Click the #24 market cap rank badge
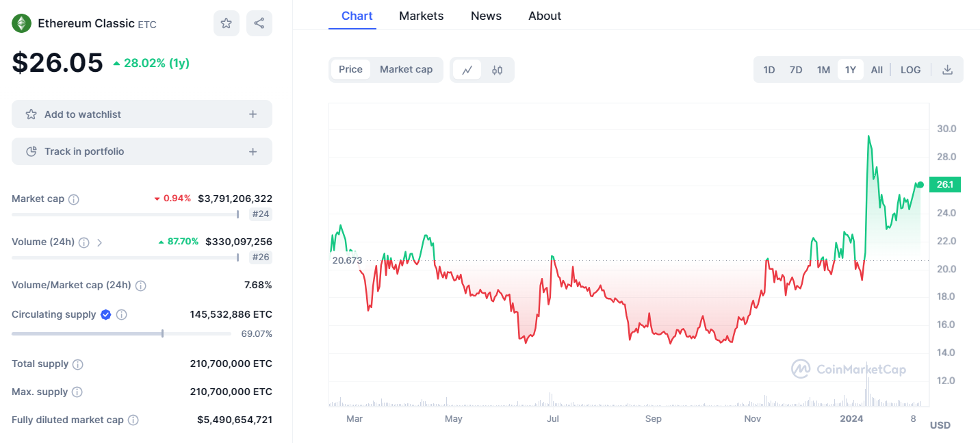The width and height of the screenshot is (980, 443). click(261, 214)
